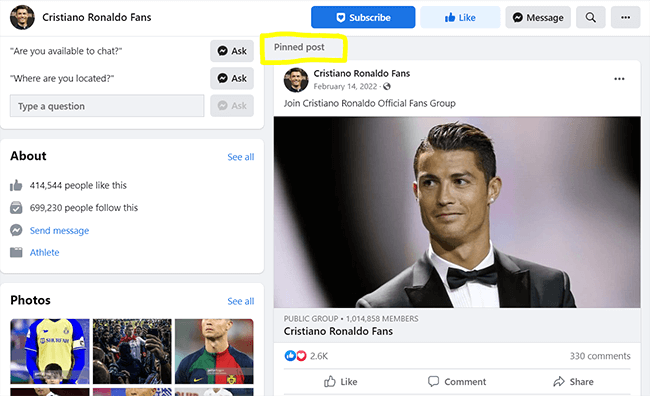Open the post author profile picture
Image resolution: width=650 pixels, height=396 pixels.
click(296, 80)
